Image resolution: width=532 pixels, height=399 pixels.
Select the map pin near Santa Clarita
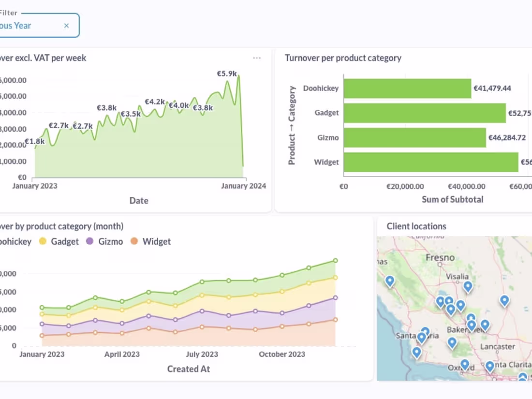(489, 367)
